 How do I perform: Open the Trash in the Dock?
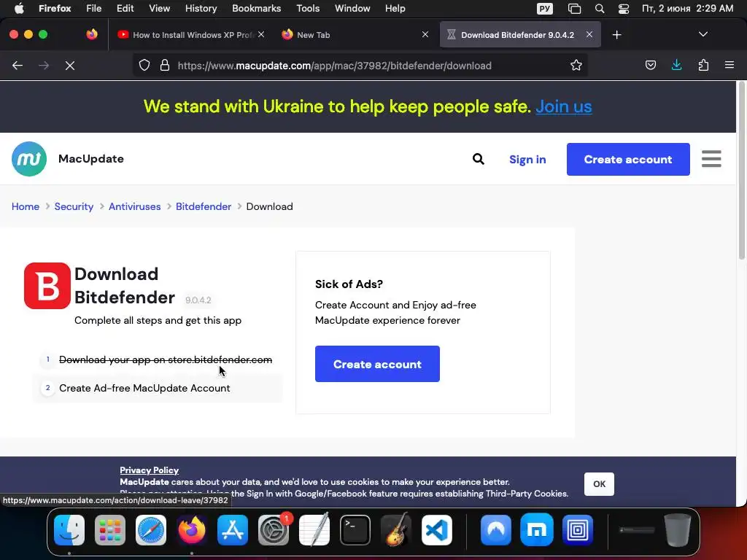[678, 529]
